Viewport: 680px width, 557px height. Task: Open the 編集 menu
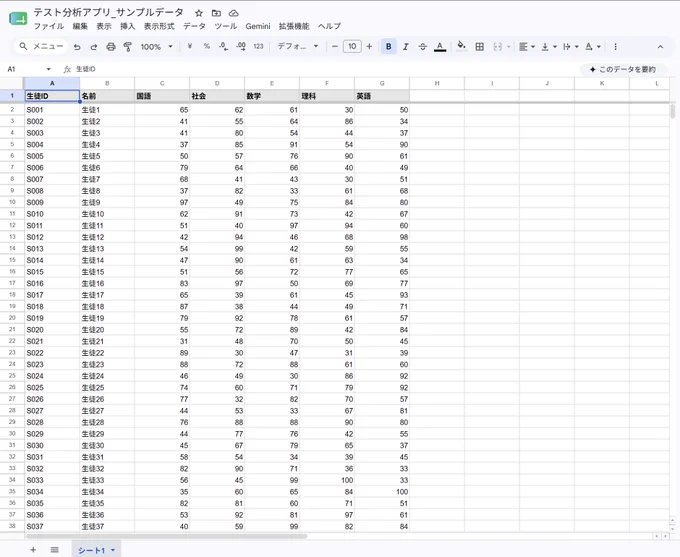coord(80,26)
